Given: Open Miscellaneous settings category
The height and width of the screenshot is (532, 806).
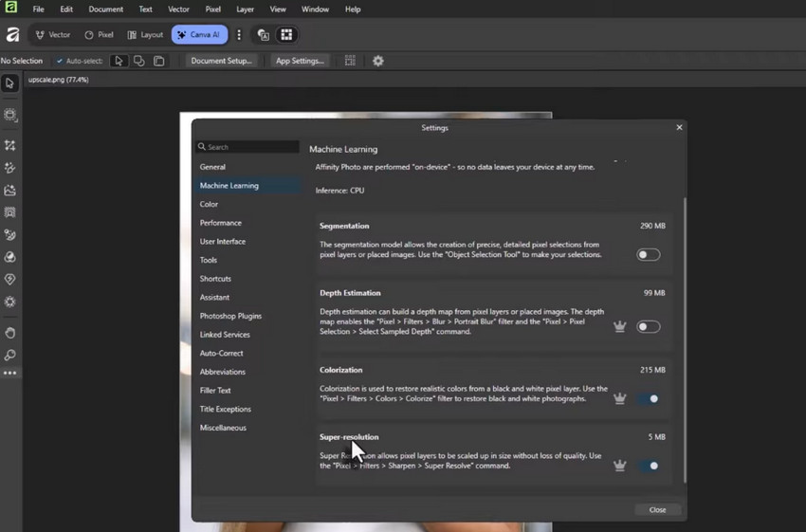Looking at the screenshot, I should coord(223,429).
